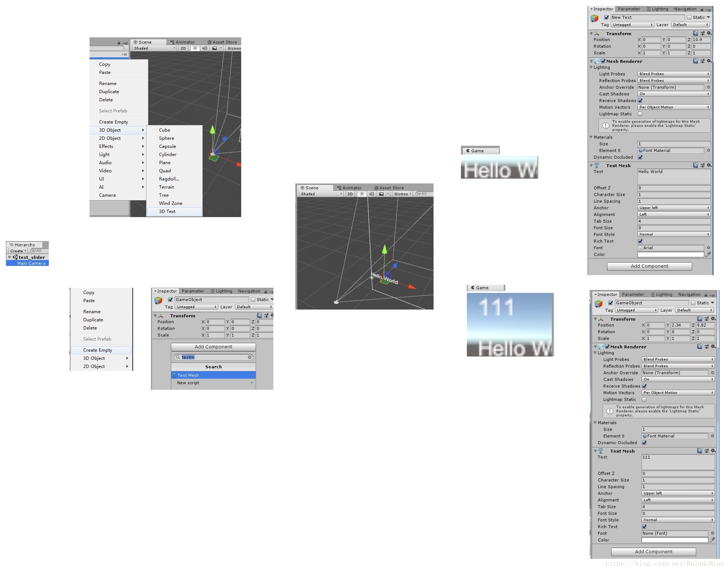Screen dimensions: 728x571
Task: Toggle 2D mode in top Scene window
Action: coord(183,48)
